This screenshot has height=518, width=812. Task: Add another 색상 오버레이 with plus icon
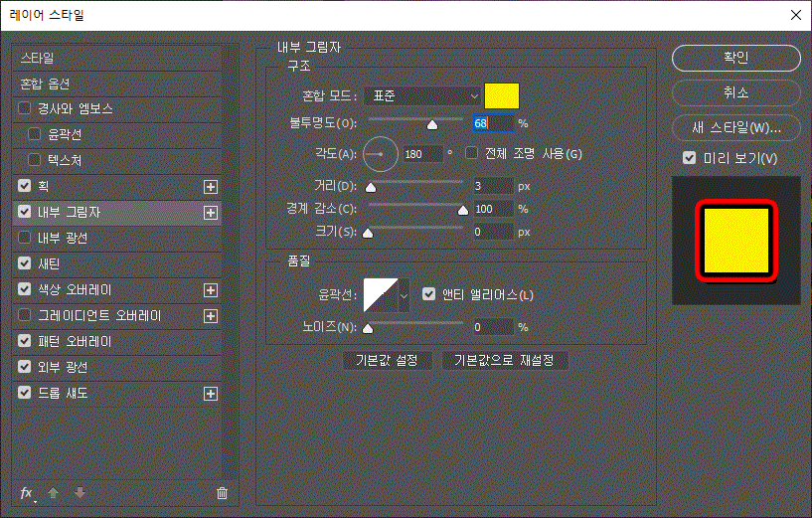point(211,290)
